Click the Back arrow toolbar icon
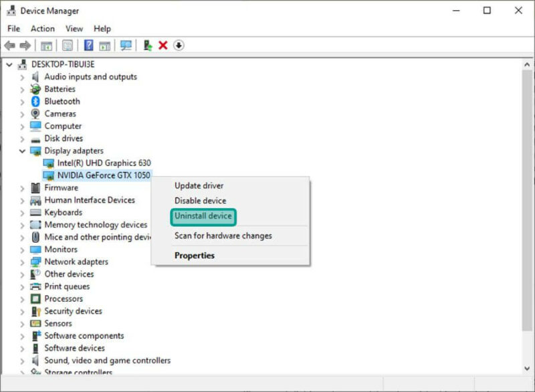Screen dimensions: 535x392 point(9,45)
